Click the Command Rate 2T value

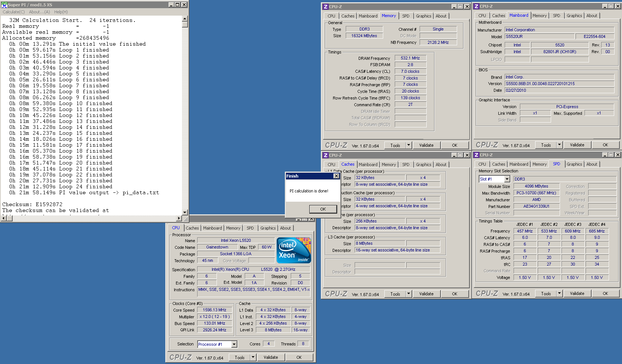410,104
